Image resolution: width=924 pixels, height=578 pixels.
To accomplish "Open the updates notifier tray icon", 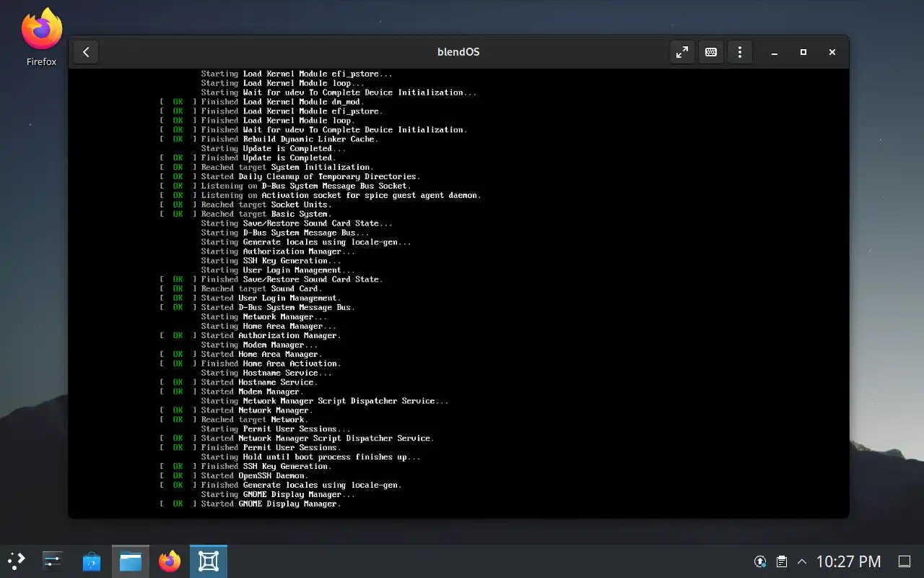I will click(760, 561).
